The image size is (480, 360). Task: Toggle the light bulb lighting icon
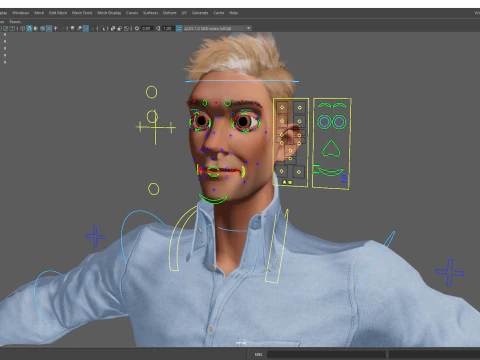(x=72, y=28)
